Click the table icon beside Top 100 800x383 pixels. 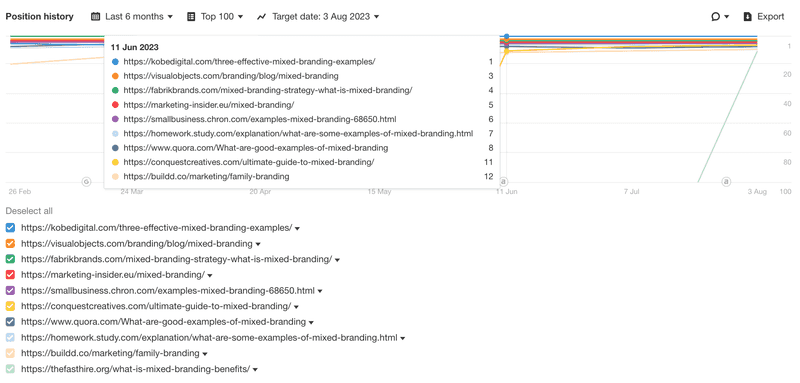coord(191,16)
